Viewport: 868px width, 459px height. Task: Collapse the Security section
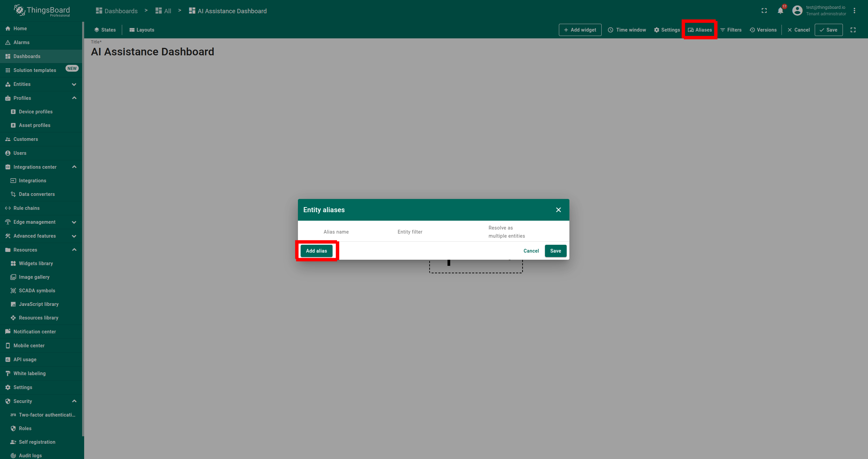click(74, 401)
